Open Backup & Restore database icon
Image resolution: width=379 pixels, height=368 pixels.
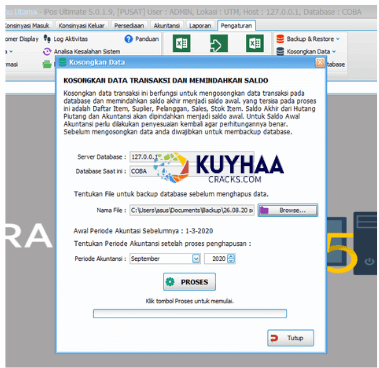[280, 39]
